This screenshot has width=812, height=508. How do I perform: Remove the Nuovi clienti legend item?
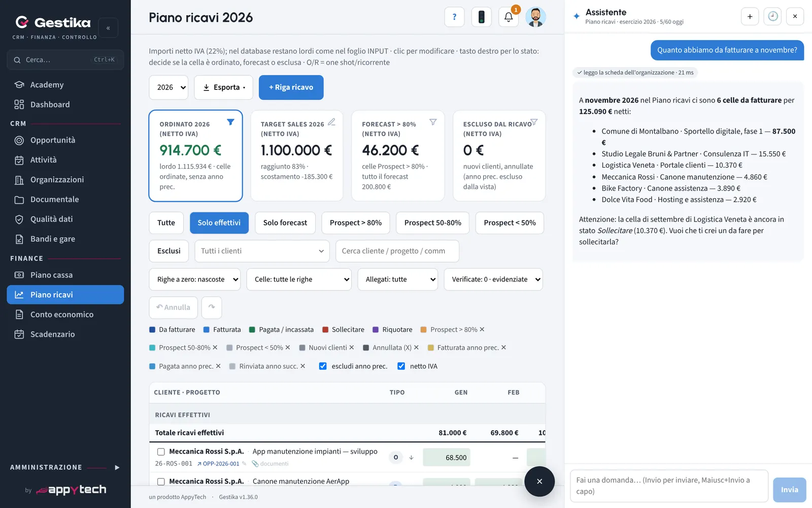coord(352,347)
